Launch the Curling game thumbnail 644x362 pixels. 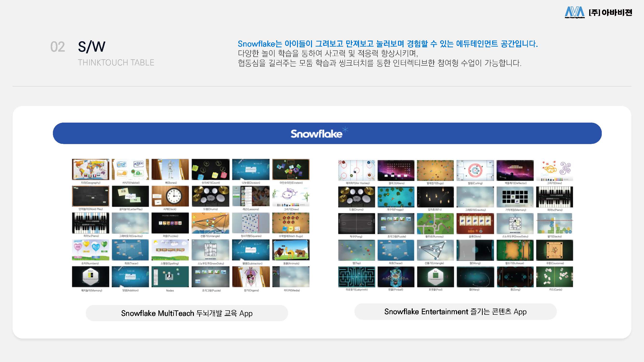click(x=475, y=170)
